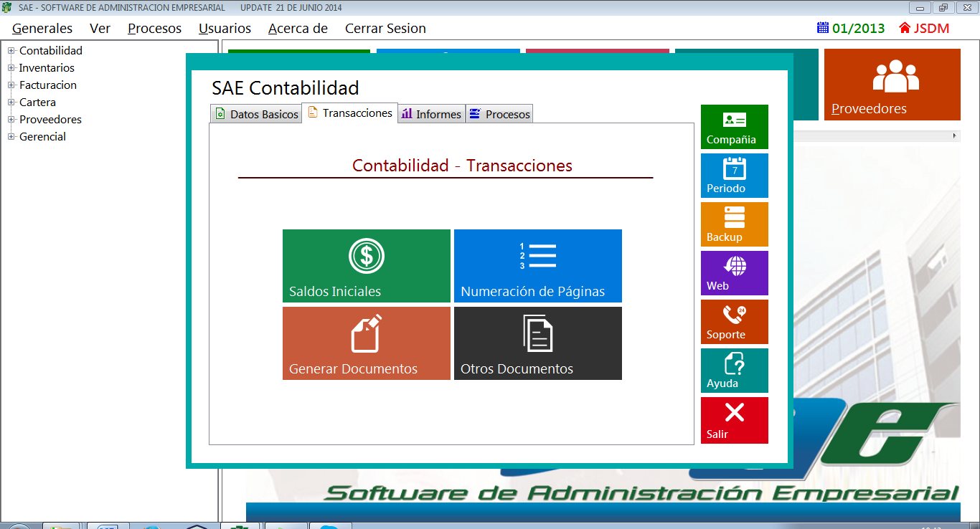
Task: Open the Generar Documentos tile
Action: click(x=367, y=343)
